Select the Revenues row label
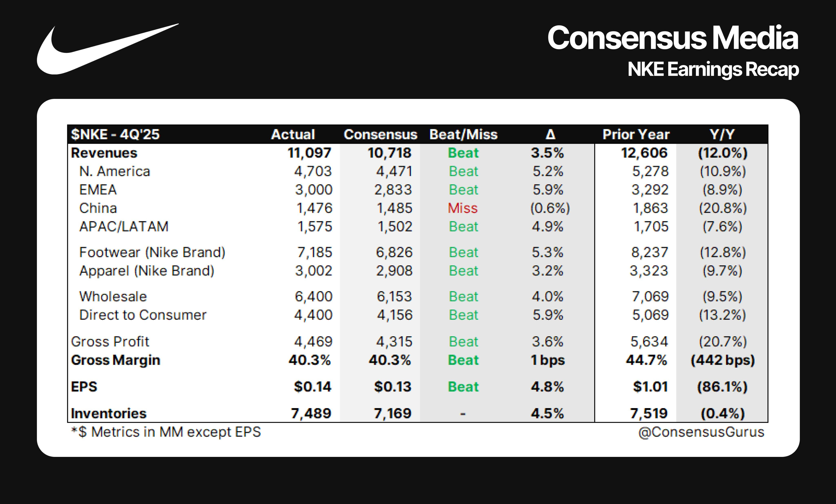The image size is (836, 504). pos(104,153)
